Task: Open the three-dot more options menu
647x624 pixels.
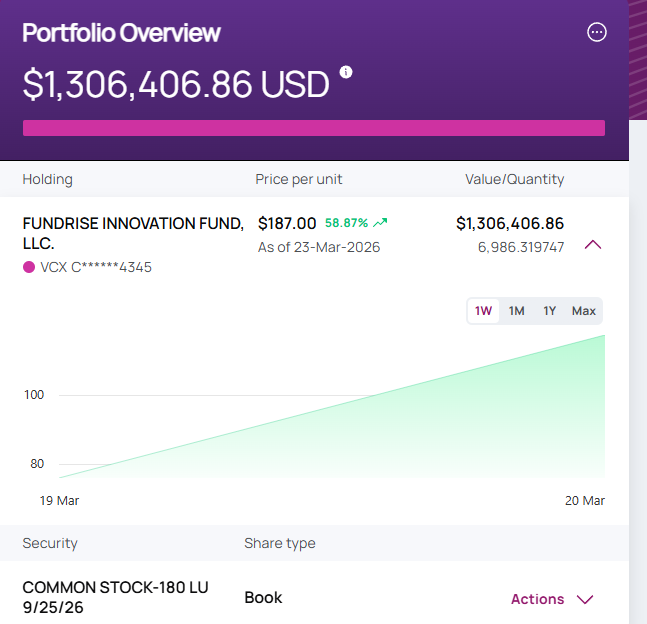Action: pyautogui.click(x=597, y=32)
